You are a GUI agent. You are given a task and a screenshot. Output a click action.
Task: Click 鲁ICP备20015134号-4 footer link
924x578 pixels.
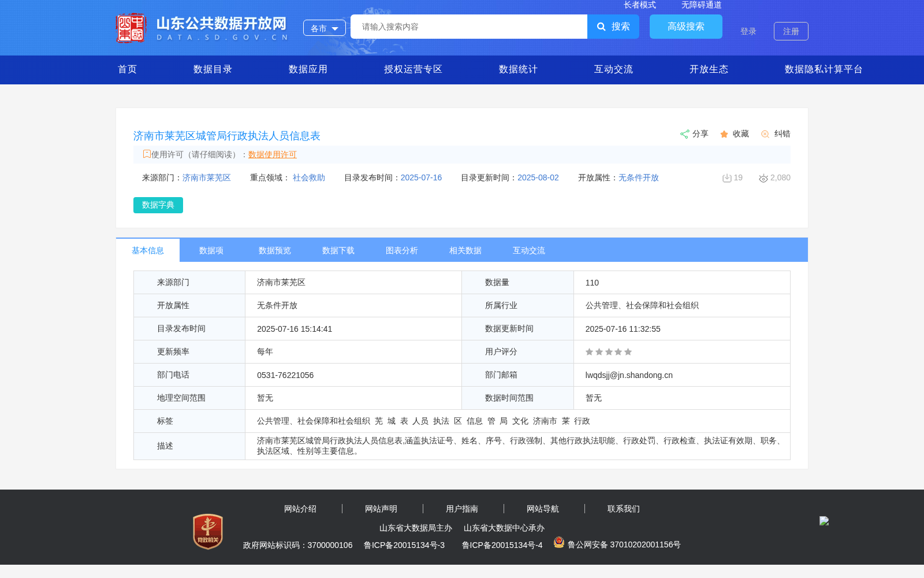tap(502, 545)
